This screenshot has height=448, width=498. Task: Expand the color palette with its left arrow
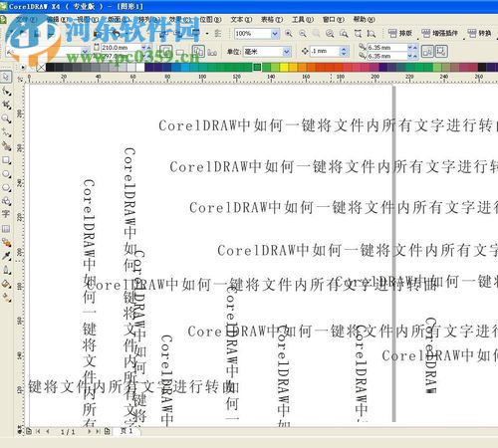(x=23, y=68)
